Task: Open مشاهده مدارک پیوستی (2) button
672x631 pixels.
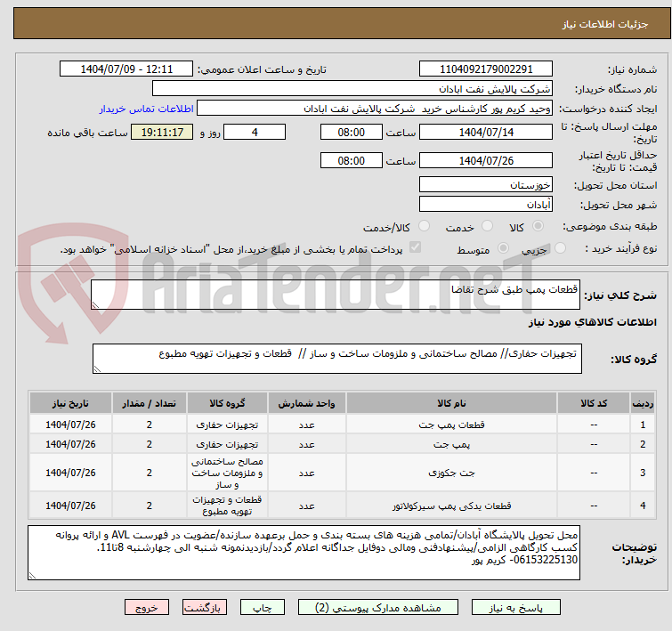Action: [378, 608]
